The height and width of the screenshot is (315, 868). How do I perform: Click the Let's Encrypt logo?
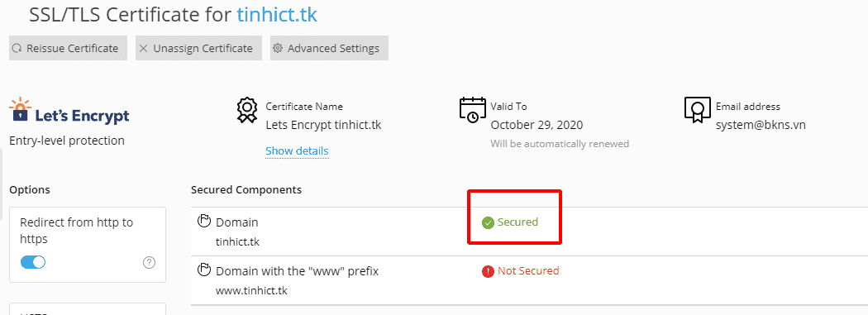click(69, 111)
